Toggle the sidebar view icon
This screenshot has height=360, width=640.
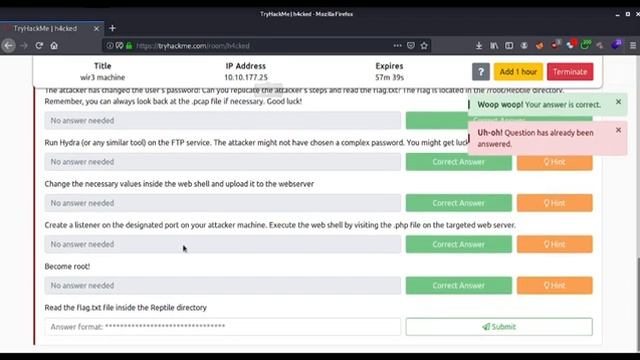pyautogui.click(x=509, y=46)
